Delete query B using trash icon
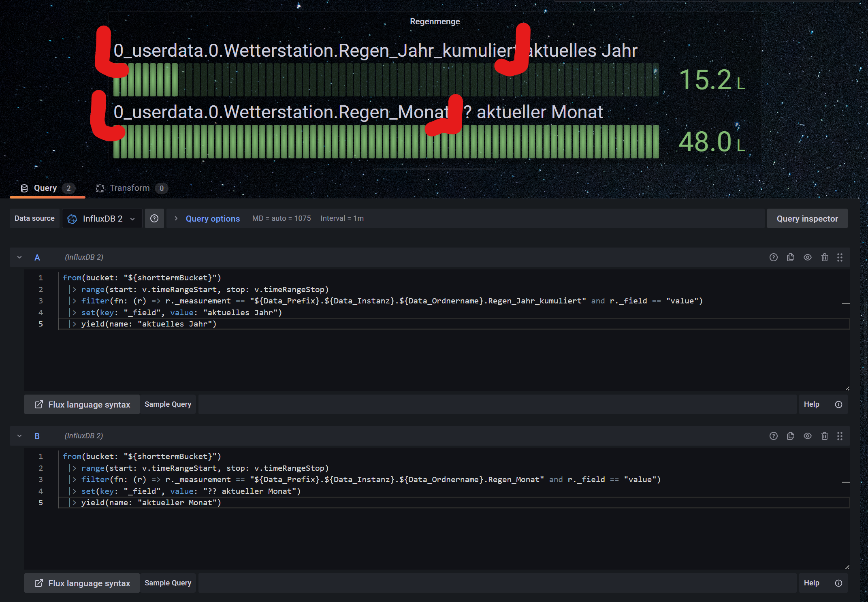This screenshot has height=602, width=868. pos(824,436)
